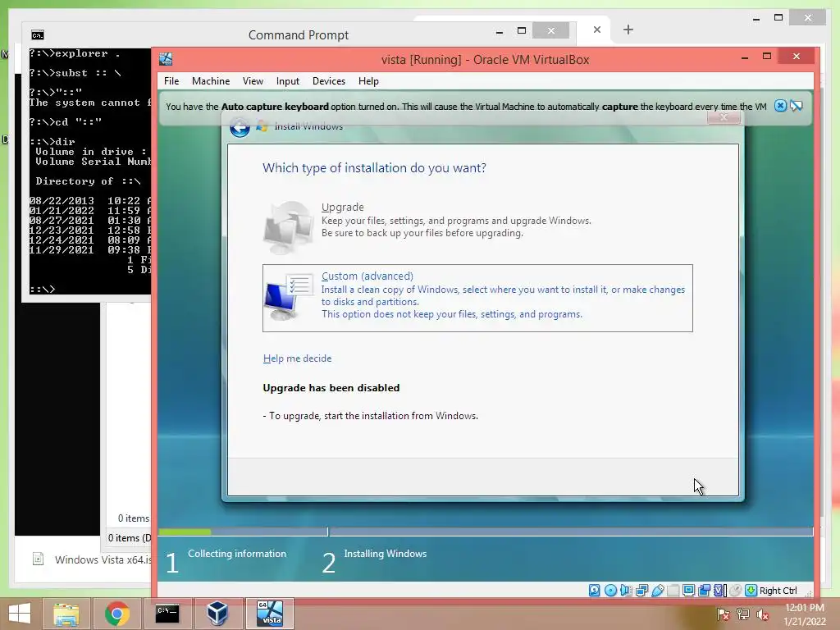The image size is (840, 630).
Task: Open the Machine menu in VirtualBox
Action: [x=211, y=81]
